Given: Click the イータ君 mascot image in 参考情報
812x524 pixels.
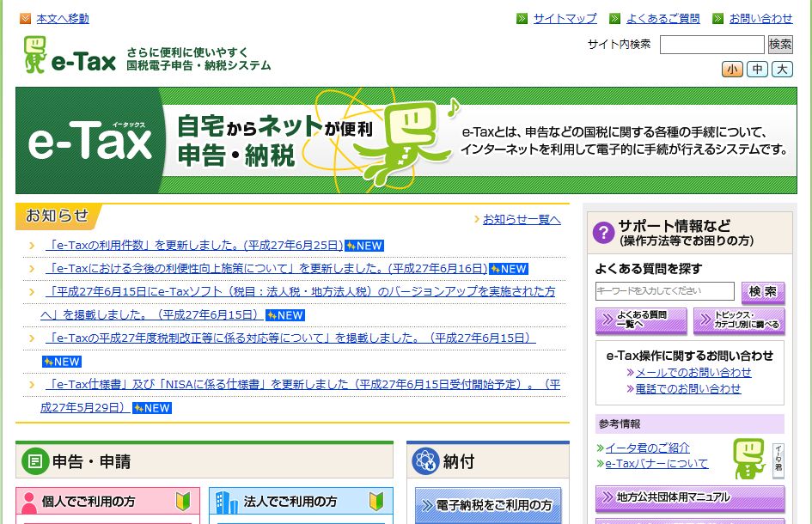Looking at the screenshot, I should (748, 459).
